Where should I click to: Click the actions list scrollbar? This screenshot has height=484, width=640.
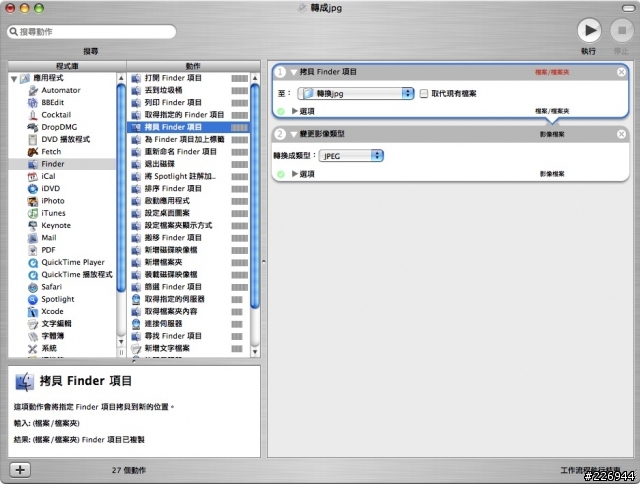pos(255,196)
